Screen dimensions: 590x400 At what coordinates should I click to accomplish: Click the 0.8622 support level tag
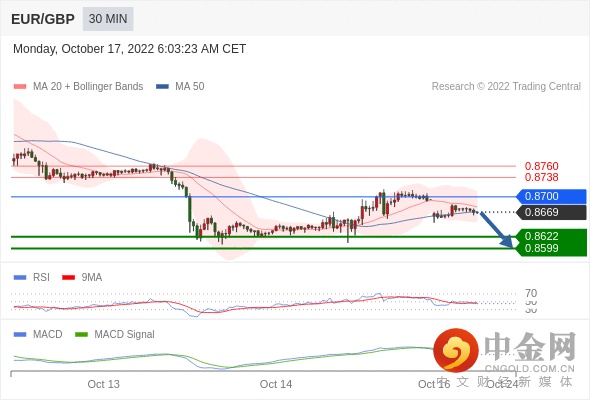click(551, 236)
